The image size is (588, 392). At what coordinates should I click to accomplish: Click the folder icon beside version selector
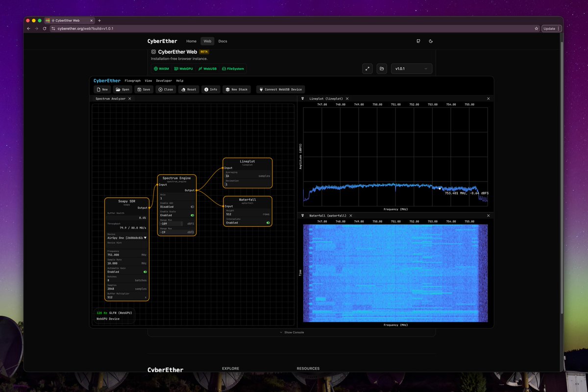382,69
